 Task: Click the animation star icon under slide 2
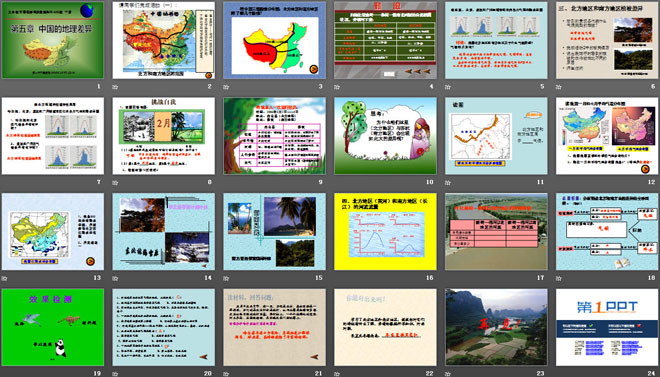tap(115, 87)
